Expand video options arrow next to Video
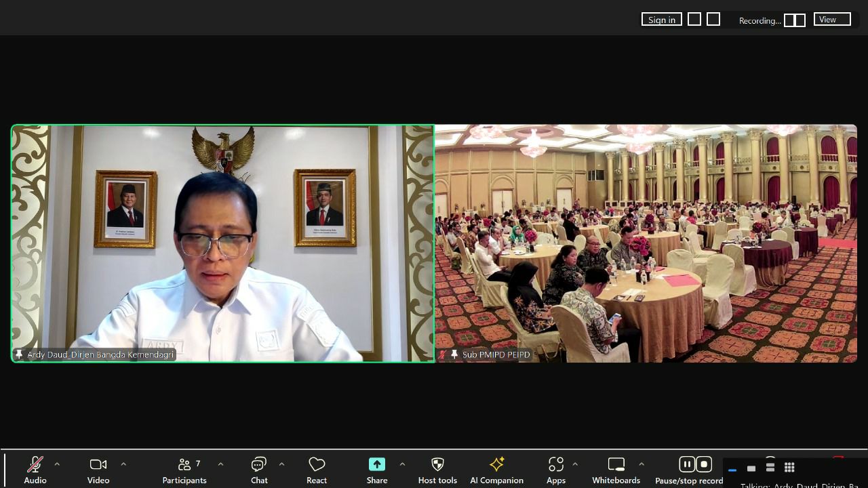Image resolution: width=868 pixels, height=488 pixels. 123,464
